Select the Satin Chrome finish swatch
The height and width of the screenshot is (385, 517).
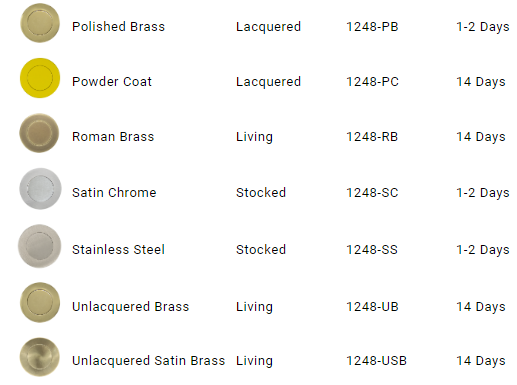pyautogui.click(x=40, y=189)
